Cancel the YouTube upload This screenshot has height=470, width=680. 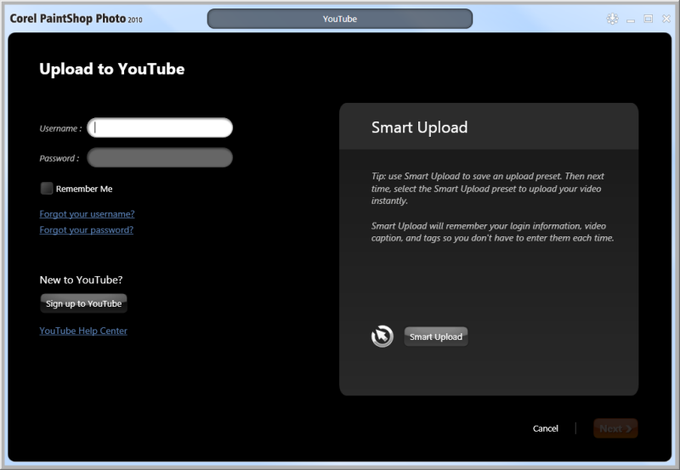pos(545,428)
